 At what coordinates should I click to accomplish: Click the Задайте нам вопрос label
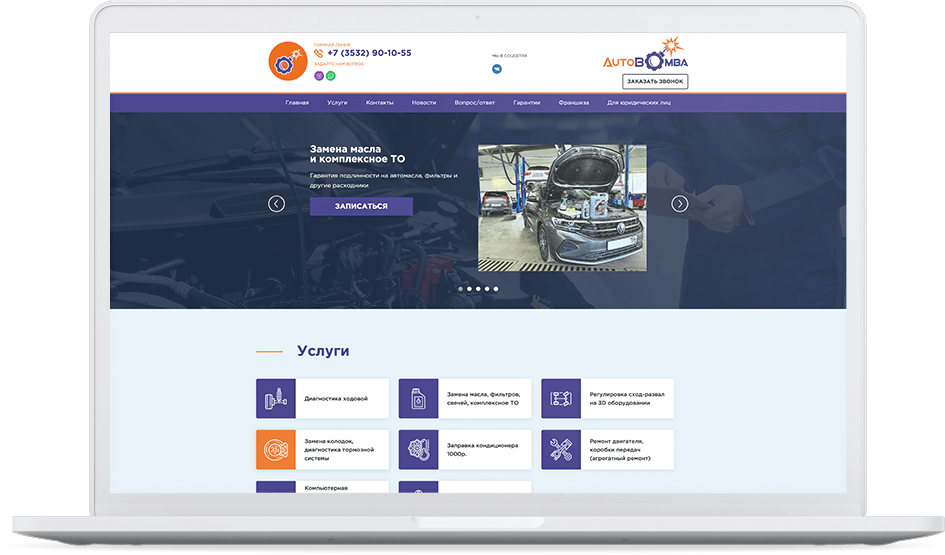pyautogui.click(x=339, y=64)
